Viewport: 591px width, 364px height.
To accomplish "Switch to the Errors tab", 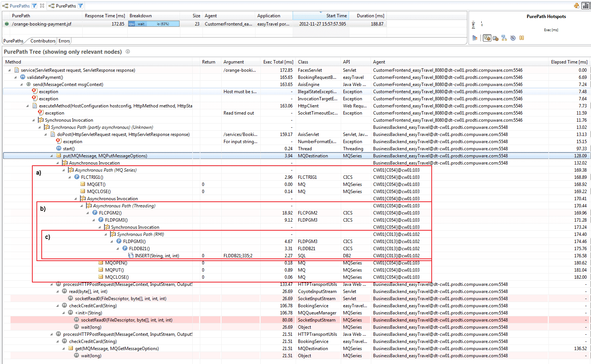I will coord(64,41).
